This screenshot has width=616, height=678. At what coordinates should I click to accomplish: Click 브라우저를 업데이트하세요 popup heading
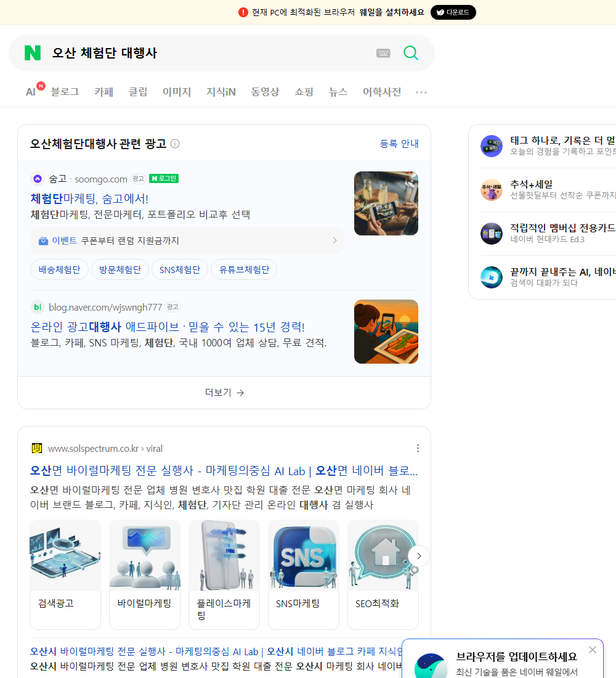pos(517,656)
